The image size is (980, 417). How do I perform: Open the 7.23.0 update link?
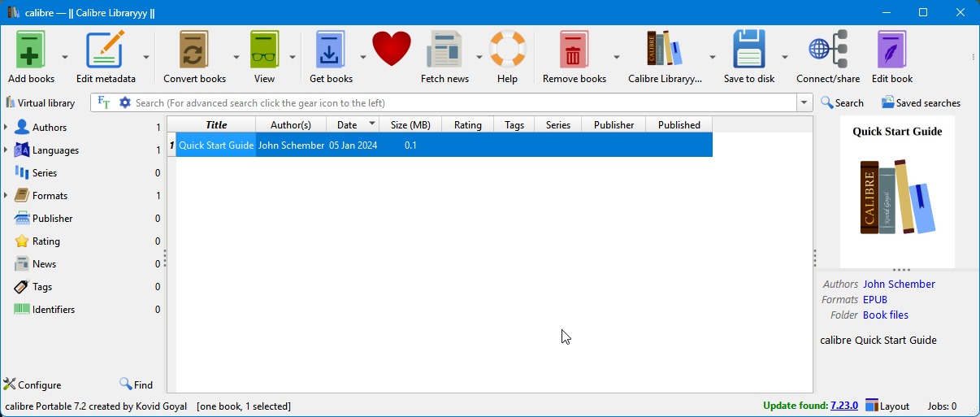click(843, 406)
